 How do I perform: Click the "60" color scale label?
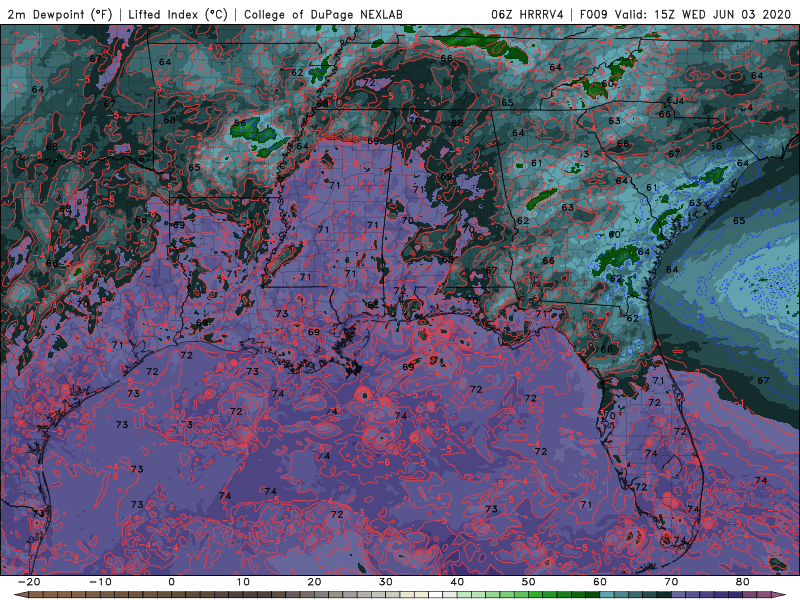pyautogui.click(x=600, y=582)
